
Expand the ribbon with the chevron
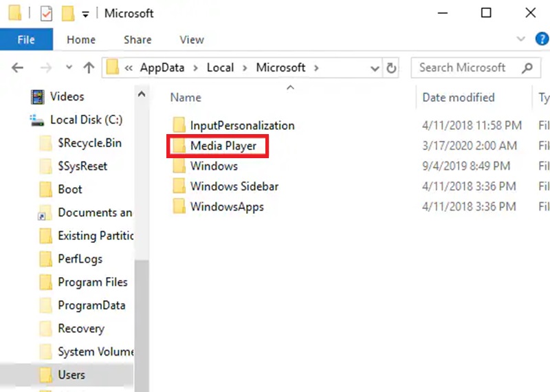[x=521, y=39]
